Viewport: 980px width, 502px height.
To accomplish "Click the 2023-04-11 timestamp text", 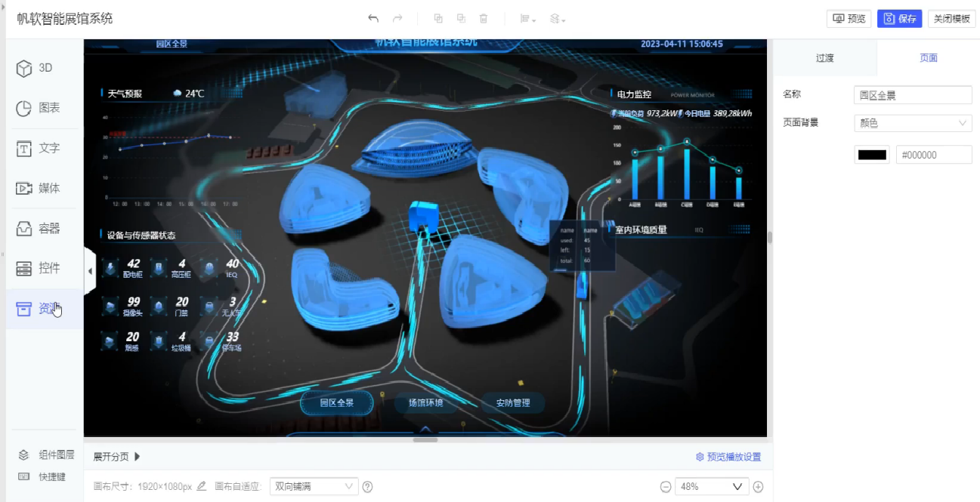I will (x=682, y=44).
